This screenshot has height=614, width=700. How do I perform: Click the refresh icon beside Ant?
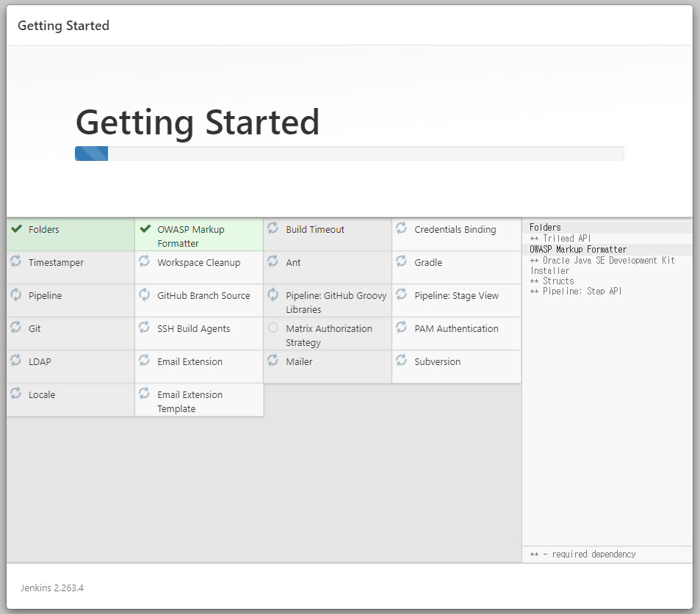click(x=273, y=261)
